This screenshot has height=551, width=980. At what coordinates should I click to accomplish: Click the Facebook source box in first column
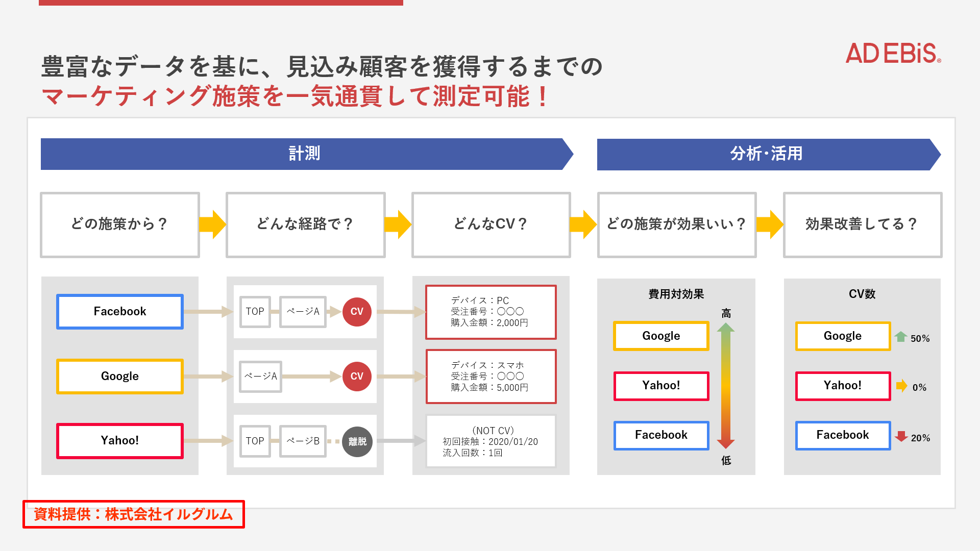[x=120, y=312]
